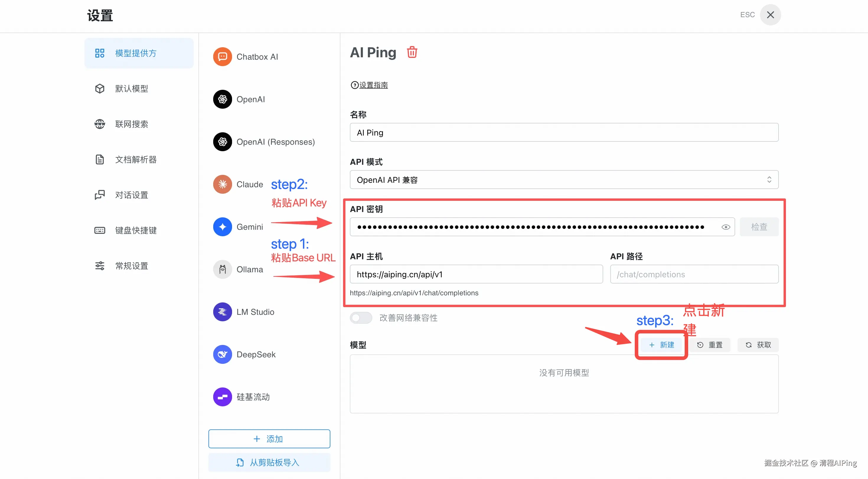
Task: Open 联网搜索 settings tab
Action: coord(131,124)
